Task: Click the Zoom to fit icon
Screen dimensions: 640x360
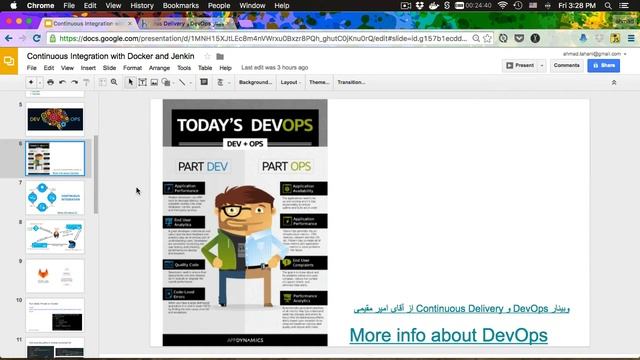Action: pos(102,82)
